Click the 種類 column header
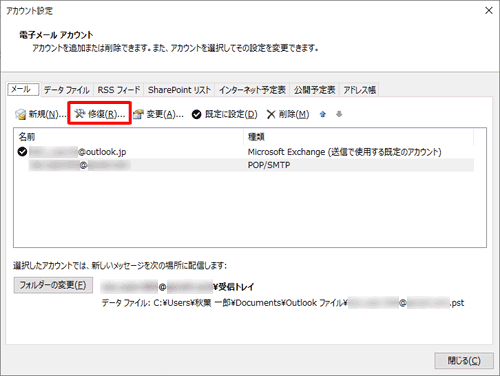The width and height of the screenshot is (500, 376). [x=359, y=137]
